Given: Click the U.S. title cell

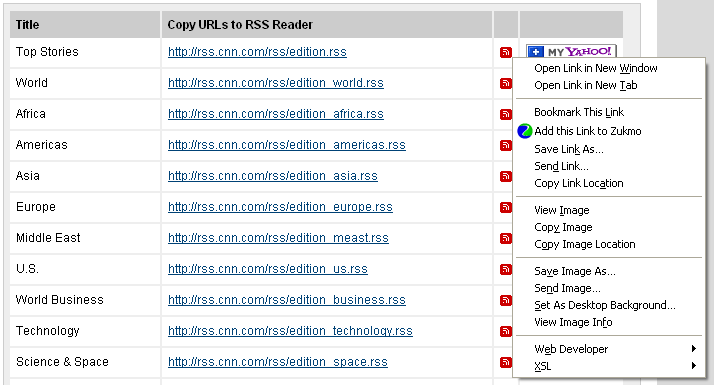Looking at the screenshot, I should click(x=85, y=269).
